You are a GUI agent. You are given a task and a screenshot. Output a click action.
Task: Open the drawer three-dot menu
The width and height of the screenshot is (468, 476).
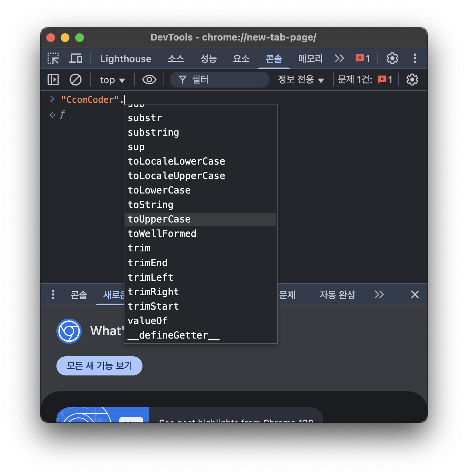(53, 294)
